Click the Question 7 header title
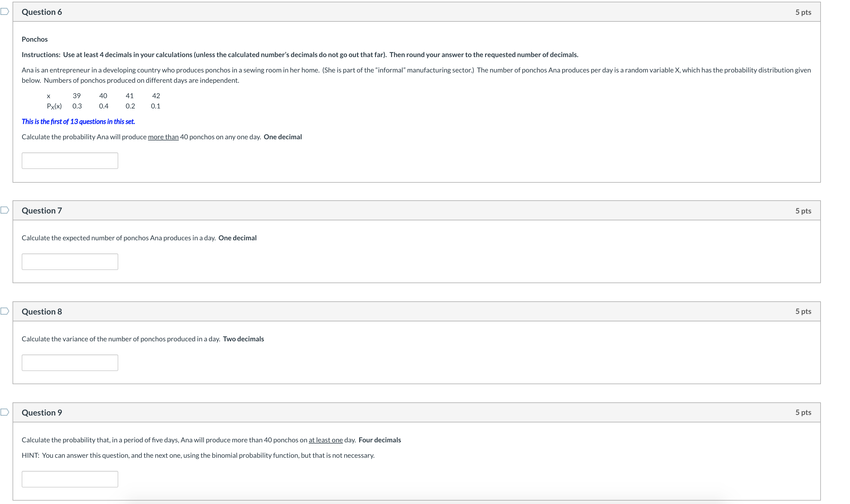Screen dimensions: 850x504 click(42, 211)
